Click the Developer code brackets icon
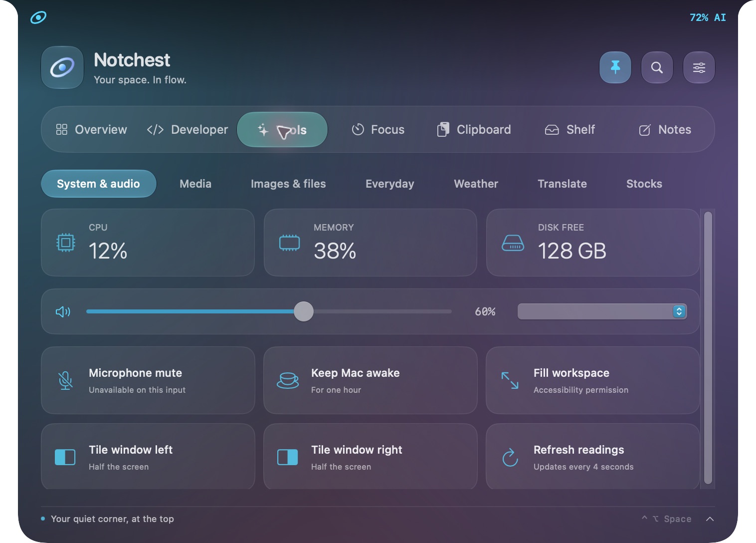Image resolution: width=756 pixels, height=543 pixels. [x=155, y=130]
